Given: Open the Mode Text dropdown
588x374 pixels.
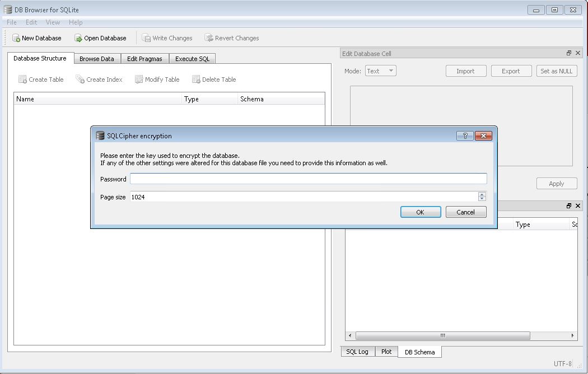Looking at the screenshot, I should [x=381, y=71].
